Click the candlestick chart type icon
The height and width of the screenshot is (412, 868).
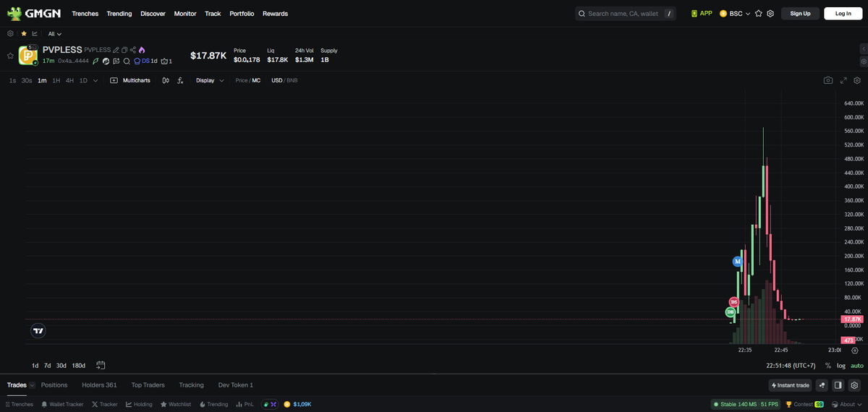click(166, 80)
